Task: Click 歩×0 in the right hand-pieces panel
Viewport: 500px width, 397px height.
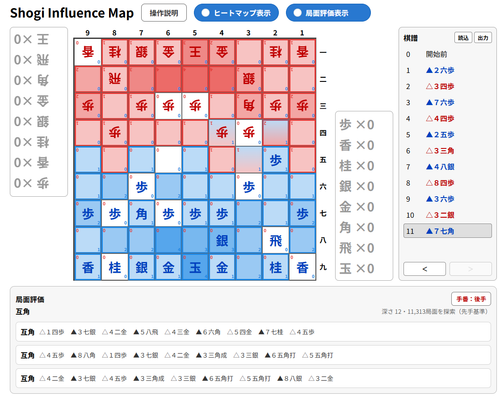Action: [x=357, y=125]
